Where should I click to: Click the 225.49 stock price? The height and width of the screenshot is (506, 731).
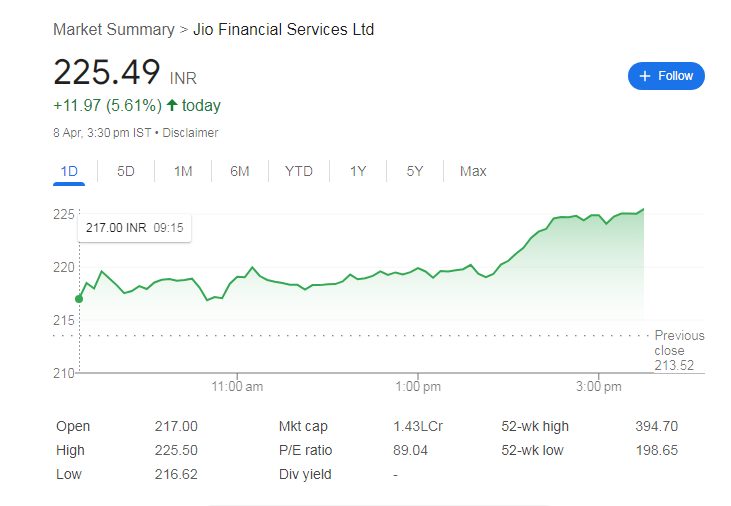click(107, 73)
